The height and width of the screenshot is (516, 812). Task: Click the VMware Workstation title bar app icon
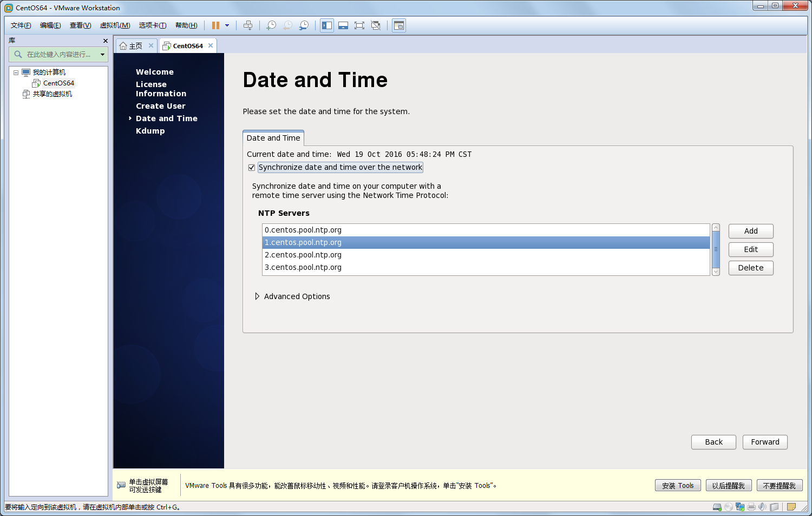(9, 8)
